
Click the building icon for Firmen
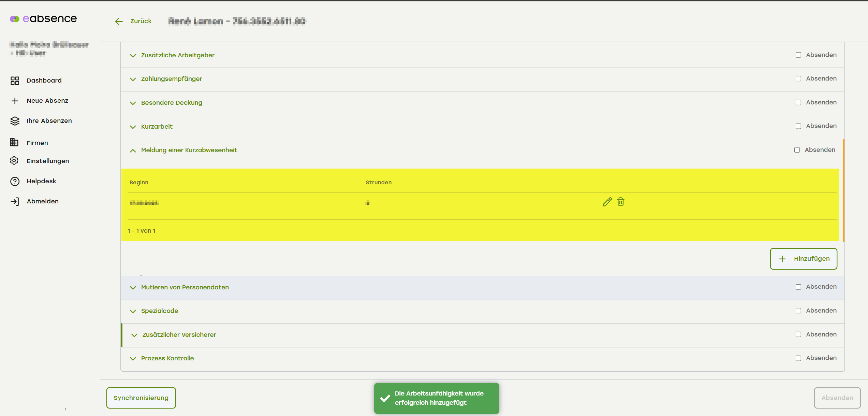[x=14, y=143]
